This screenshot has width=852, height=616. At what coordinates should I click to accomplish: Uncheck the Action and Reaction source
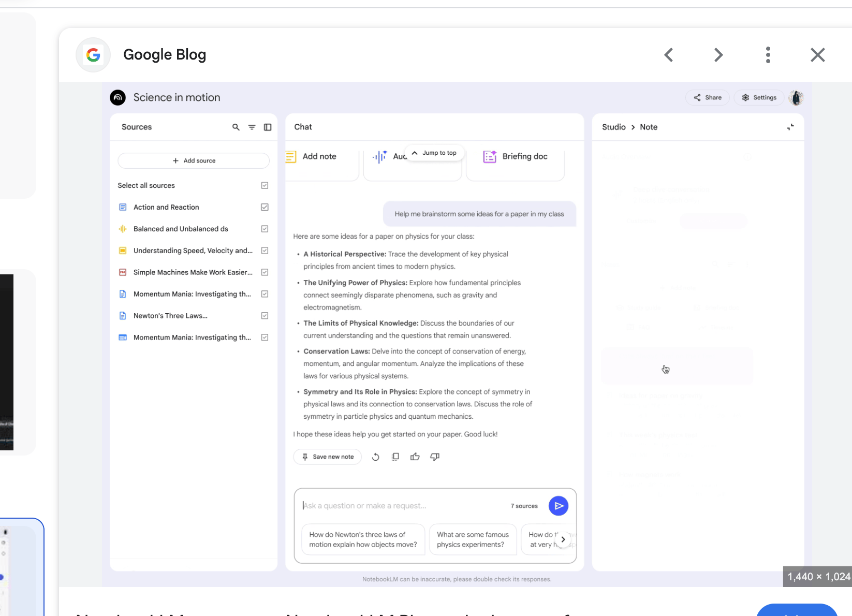pyautogui.click(x=265, y=207)
